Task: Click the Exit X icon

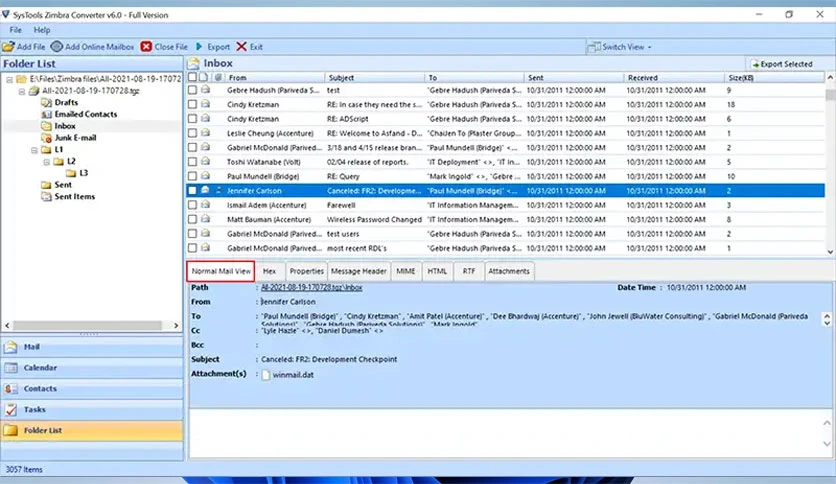Action: click(x=242, y=47)
